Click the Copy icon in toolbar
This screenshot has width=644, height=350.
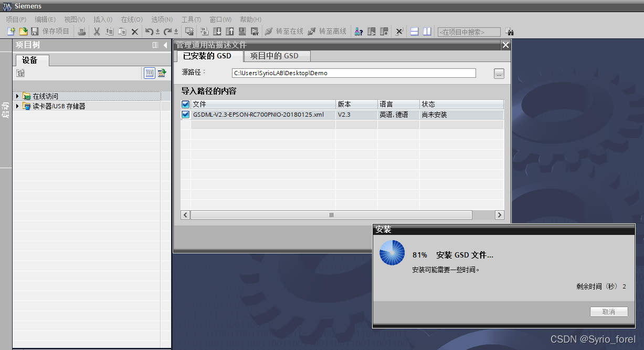pos(109,32)
